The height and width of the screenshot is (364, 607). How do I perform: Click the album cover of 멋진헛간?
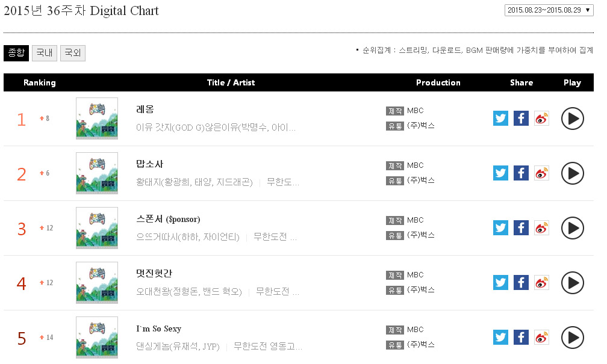[x=97, y=283]
